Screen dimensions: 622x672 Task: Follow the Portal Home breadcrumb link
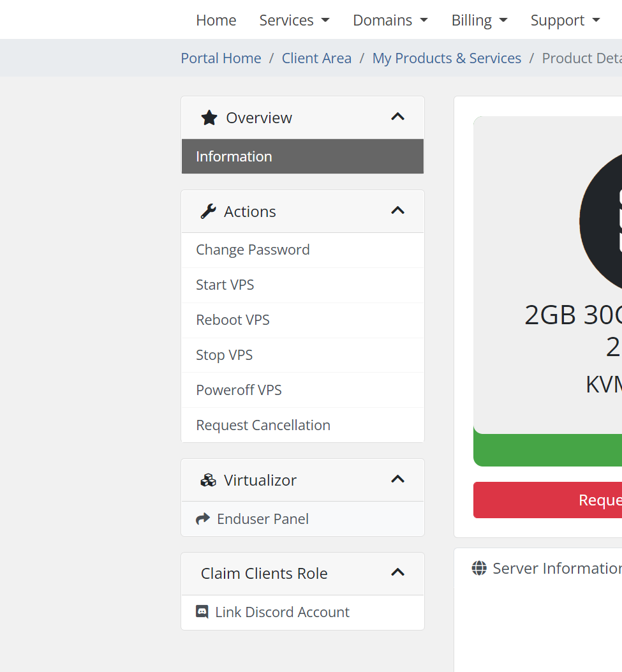pos(221,58)
